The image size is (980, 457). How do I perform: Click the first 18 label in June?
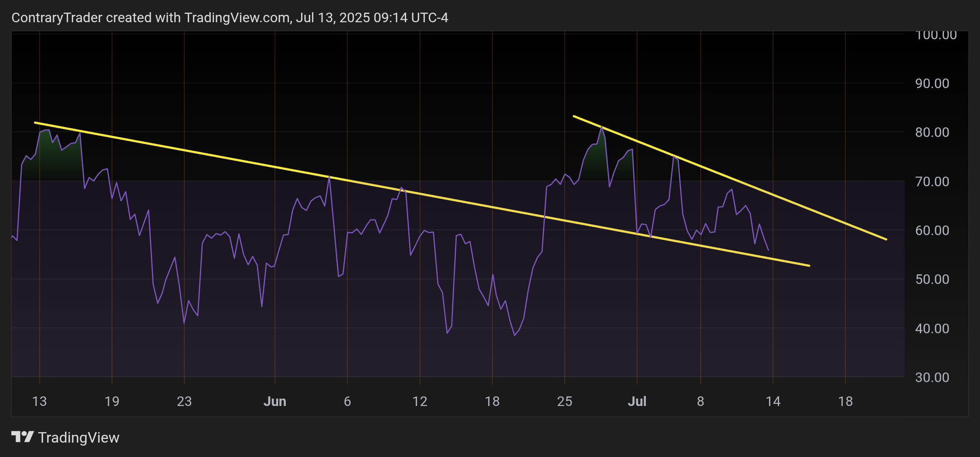click(492, 401)
